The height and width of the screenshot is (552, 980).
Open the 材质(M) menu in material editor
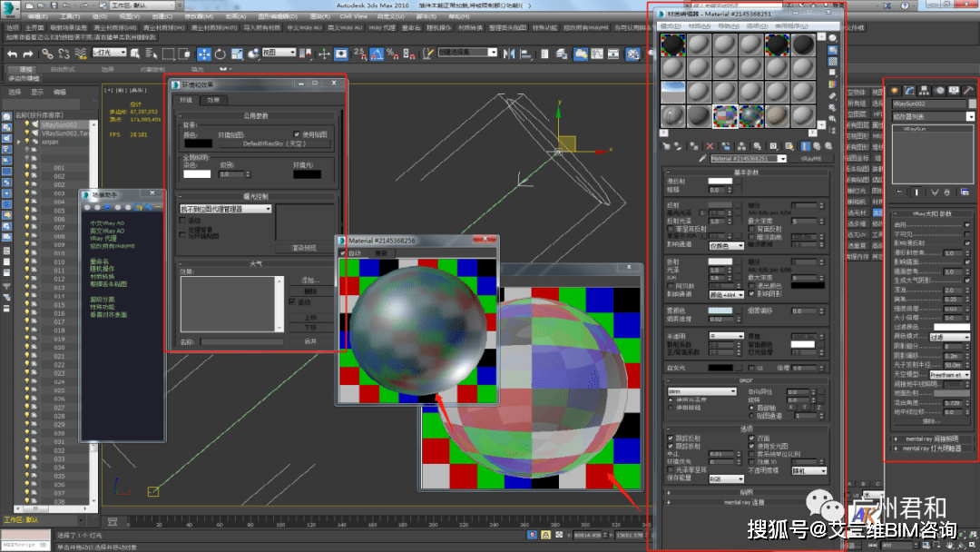pyautogui.click(x=699, y=26)
